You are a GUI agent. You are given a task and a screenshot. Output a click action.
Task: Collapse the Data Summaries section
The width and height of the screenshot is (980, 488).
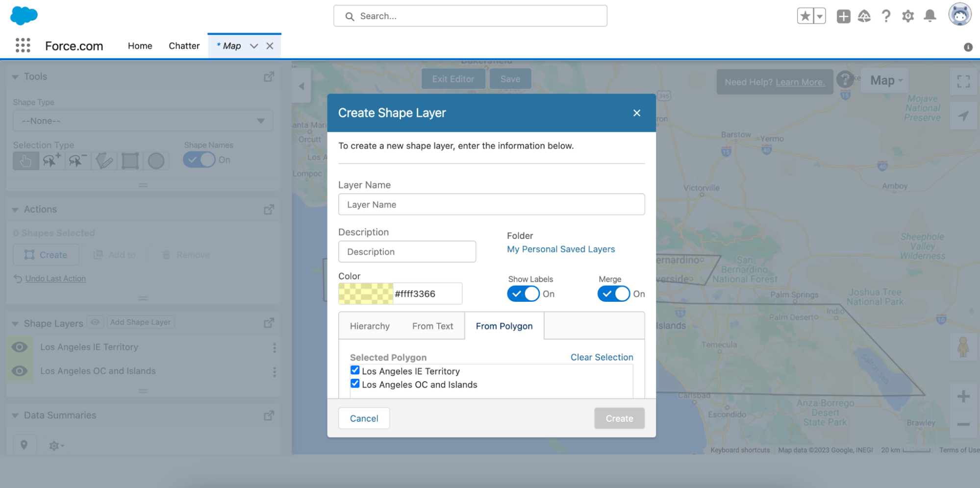tap(15, 415)
